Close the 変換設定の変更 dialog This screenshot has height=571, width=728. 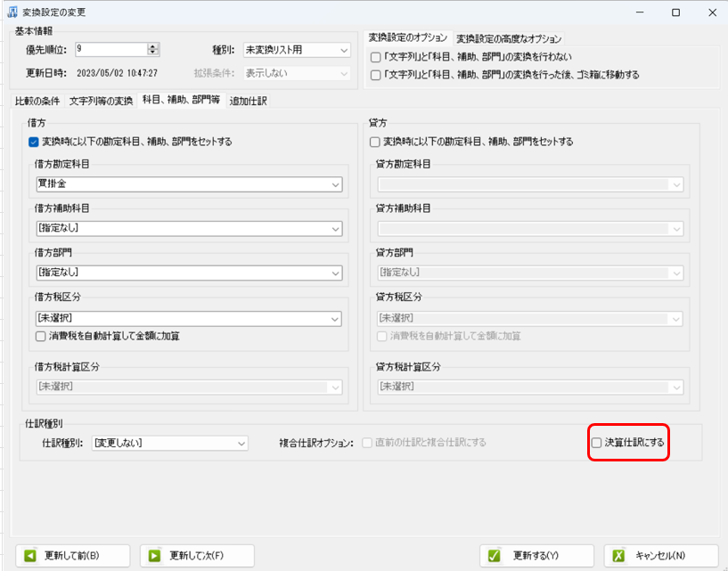point(712,12)
